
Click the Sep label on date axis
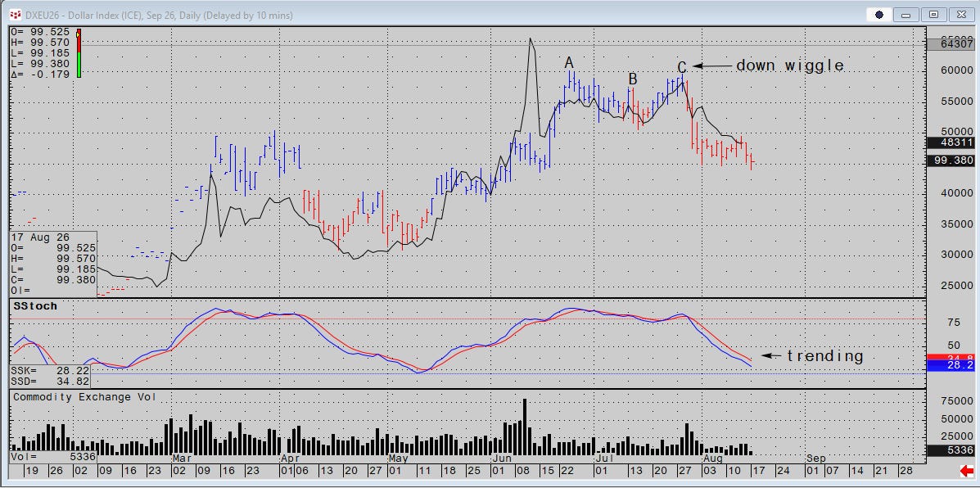[x=815, y=458]
